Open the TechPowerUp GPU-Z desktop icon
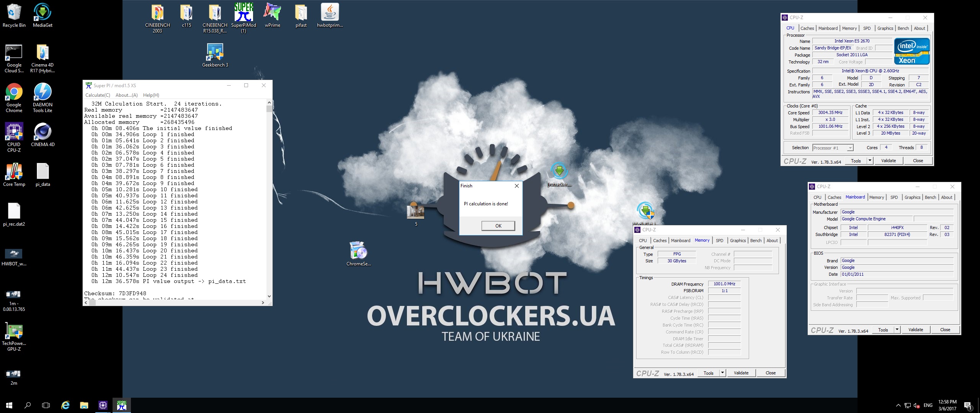Image resolution: width=980 pixels, height=413 pixels. [14, 337]
